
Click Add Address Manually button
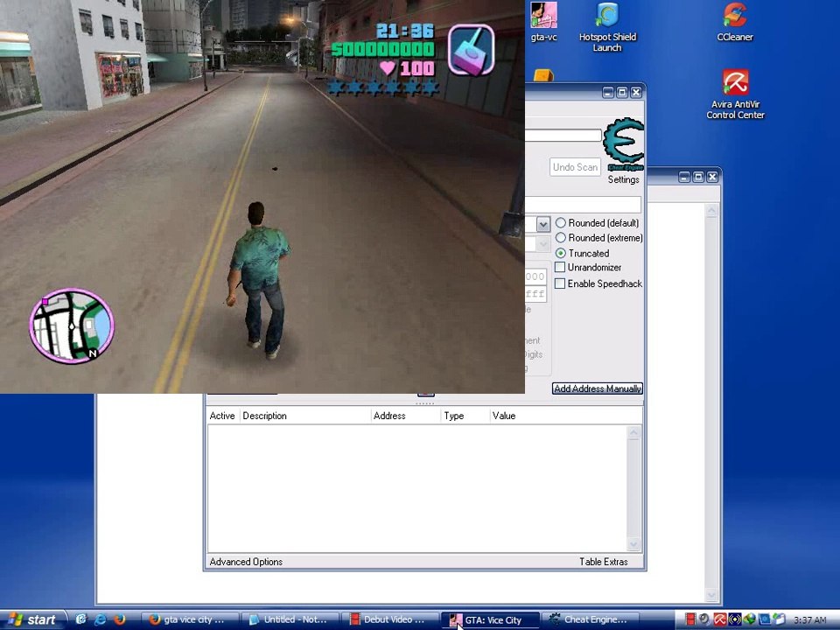pyautogui.click(x=598, y=388)
